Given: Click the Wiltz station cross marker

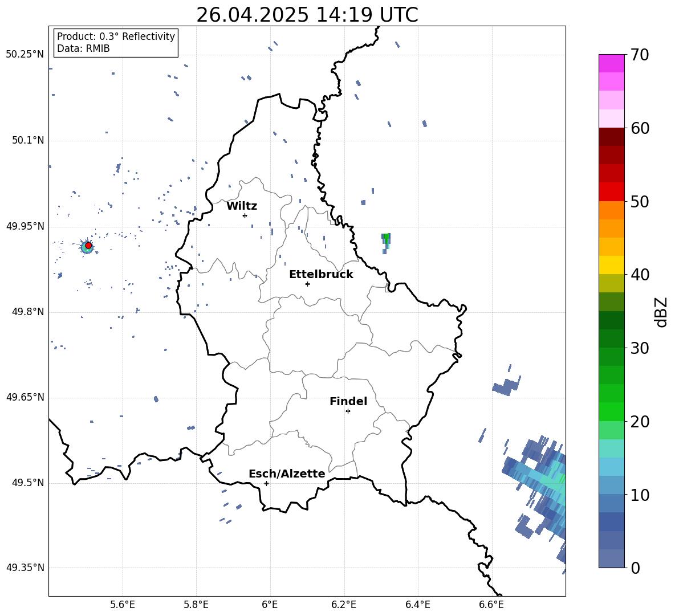Looking at the screenshot, I should [x=245, y=215].
